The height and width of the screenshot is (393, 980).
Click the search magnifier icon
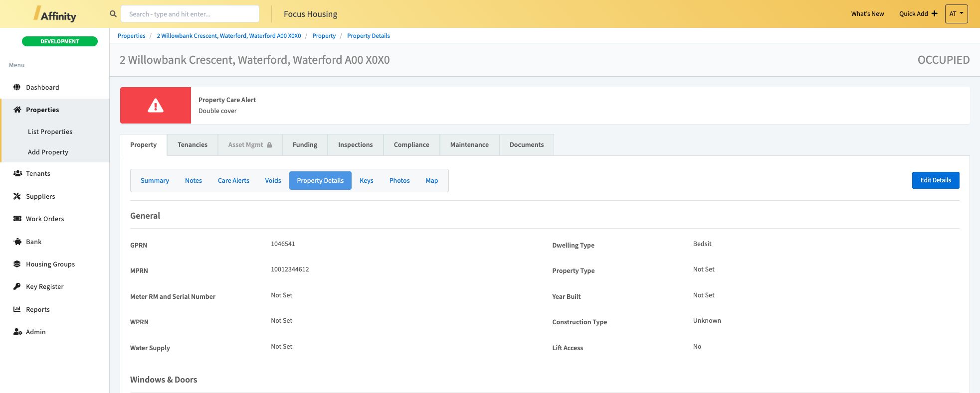point(113,14)
